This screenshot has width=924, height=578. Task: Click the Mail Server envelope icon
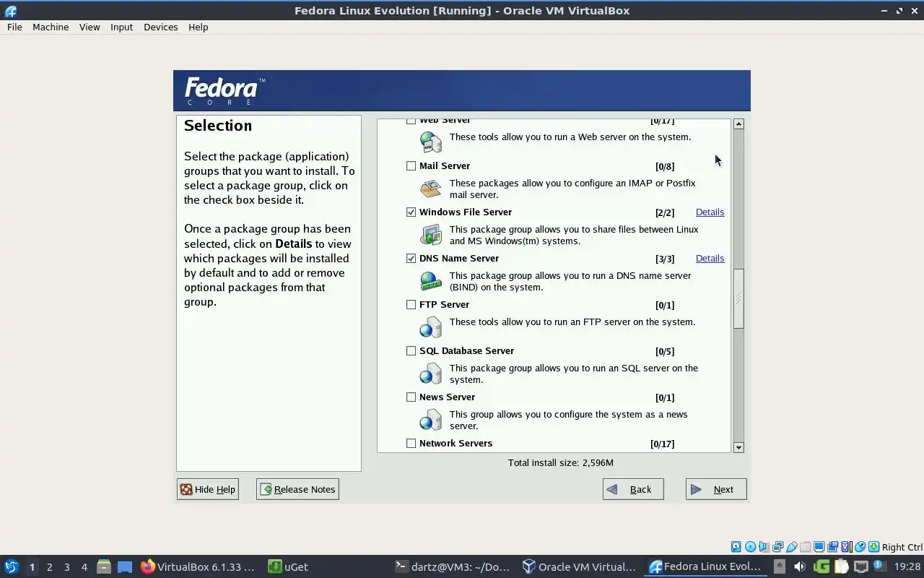point(431,188)
